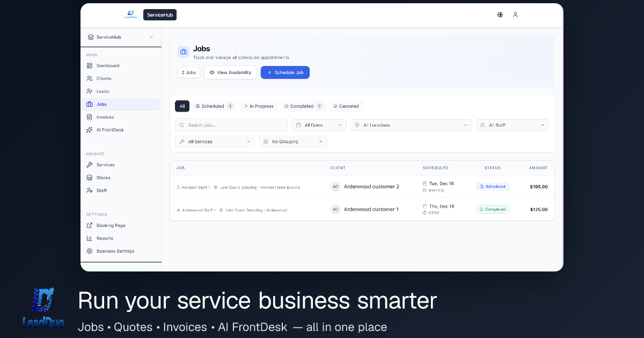The image size is (644, 338).
Task: Open the All Staff filter dropdown
Action: [513, 125]
